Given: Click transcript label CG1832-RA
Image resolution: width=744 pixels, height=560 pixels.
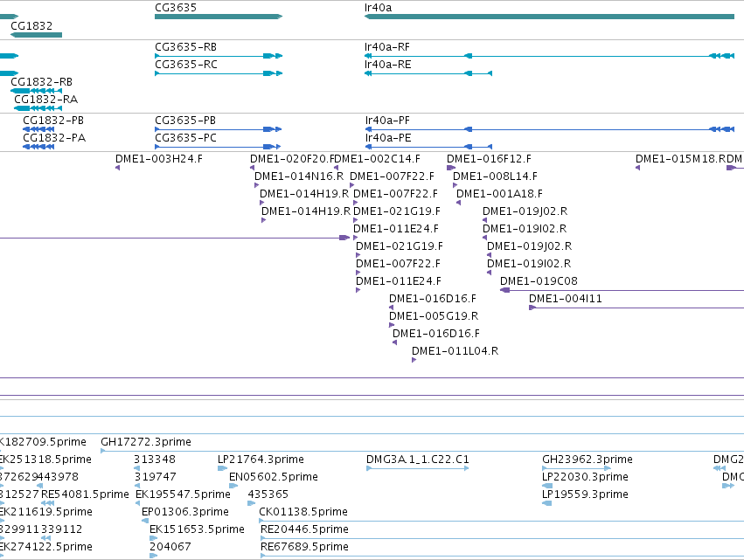Looking at the screenshot, I should [x=46, y=100].
